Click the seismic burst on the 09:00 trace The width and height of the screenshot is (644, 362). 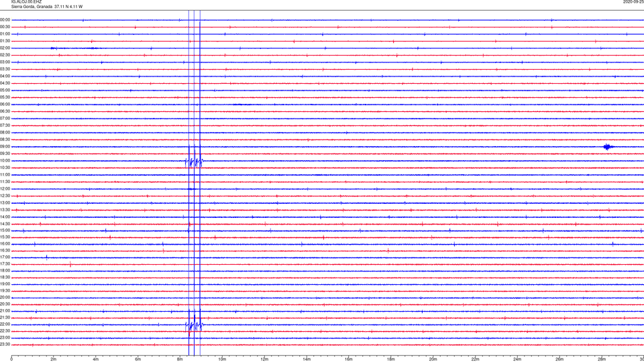click(x=608, y=147)
